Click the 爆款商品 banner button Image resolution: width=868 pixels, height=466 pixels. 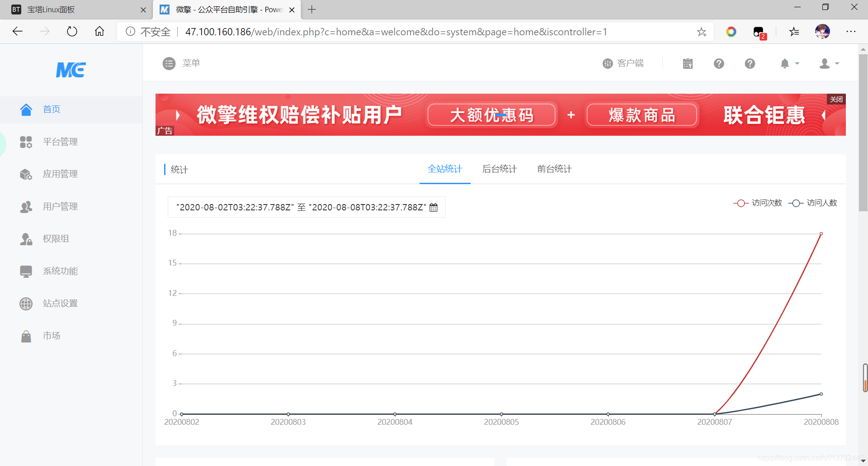pos(642,115)
